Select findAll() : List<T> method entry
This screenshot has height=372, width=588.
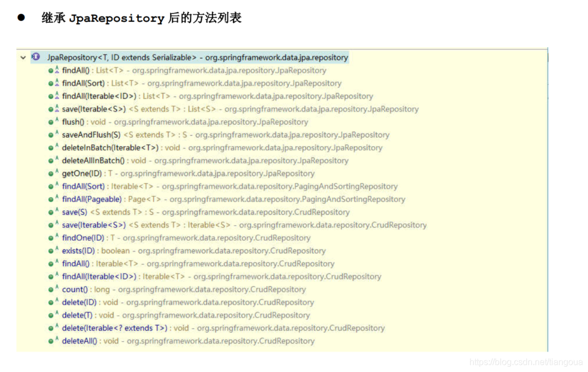tap(194, 70)
